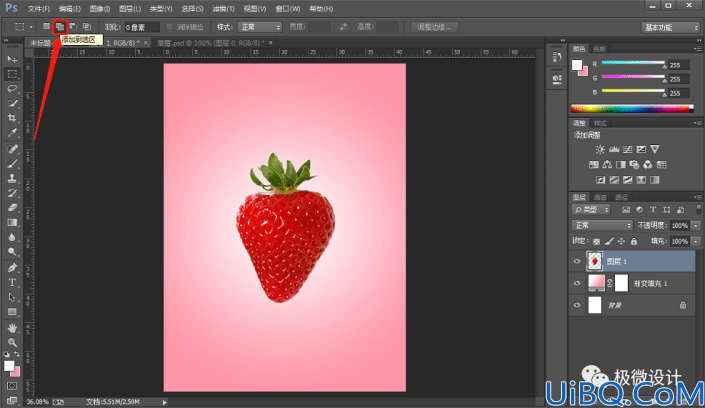The image size is (705, 408).
Task: Click the foreground color swatch in toolbox
Action: click(x=9, y=366)
